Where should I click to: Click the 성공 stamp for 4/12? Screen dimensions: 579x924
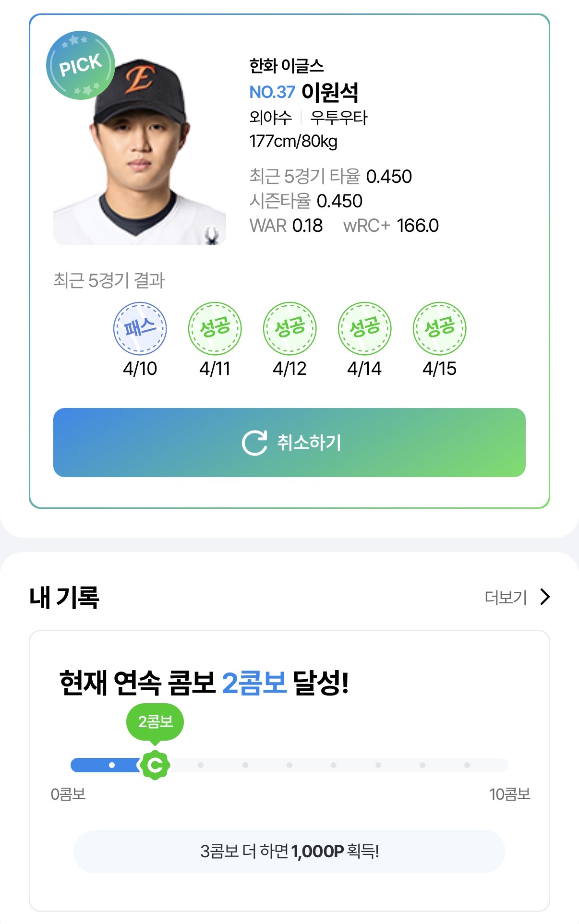coord(289,328)
